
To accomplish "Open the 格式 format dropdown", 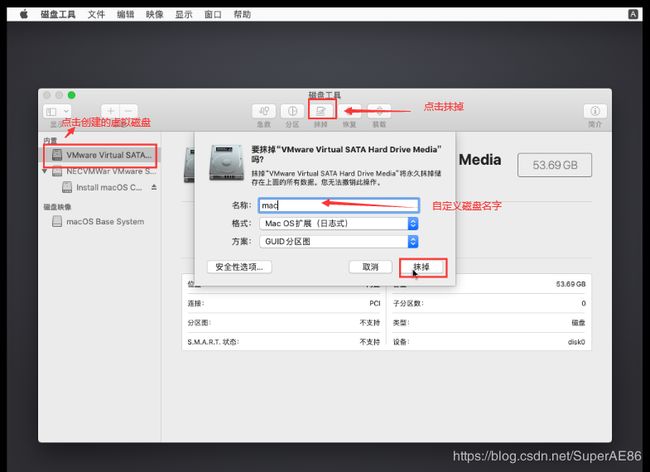I will point(339,224).
